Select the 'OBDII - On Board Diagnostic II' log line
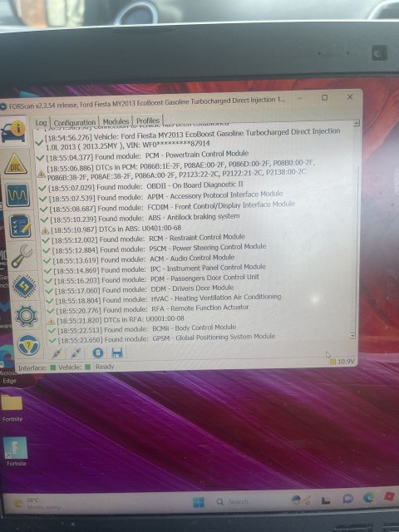Viewport: 399px width, 532px height. click(x=141, y=186)
